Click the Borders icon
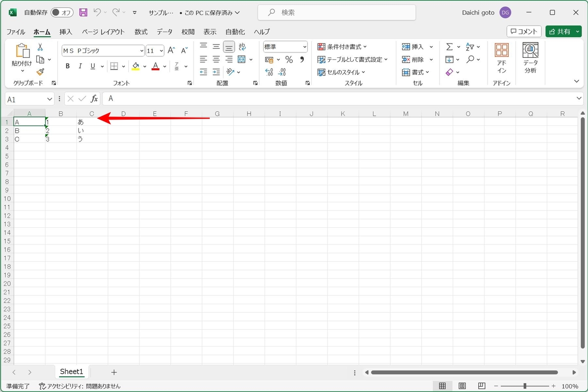Viewport: 588px width, 392px height. [114, 66]
